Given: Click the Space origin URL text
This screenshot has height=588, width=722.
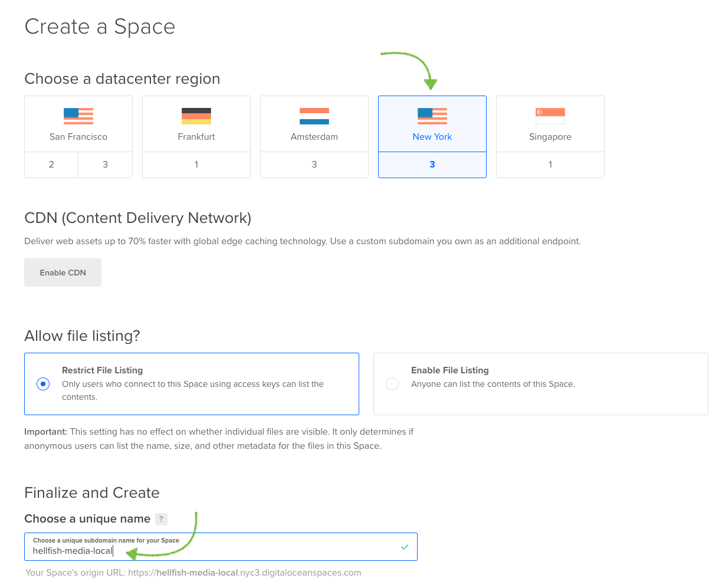Looking at the screenshot, I should [x=193, y=573].
